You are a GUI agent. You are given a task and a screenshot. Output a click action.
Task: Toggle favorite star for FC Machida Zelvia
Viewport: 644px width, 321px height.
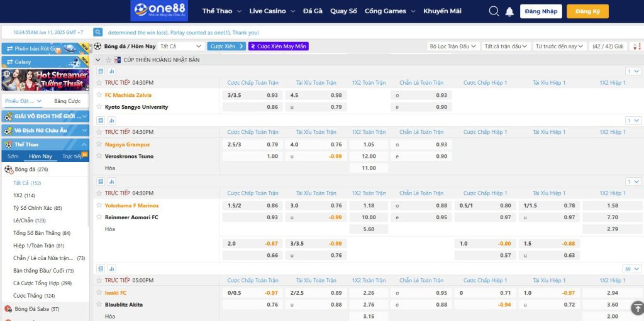(99, 95)
